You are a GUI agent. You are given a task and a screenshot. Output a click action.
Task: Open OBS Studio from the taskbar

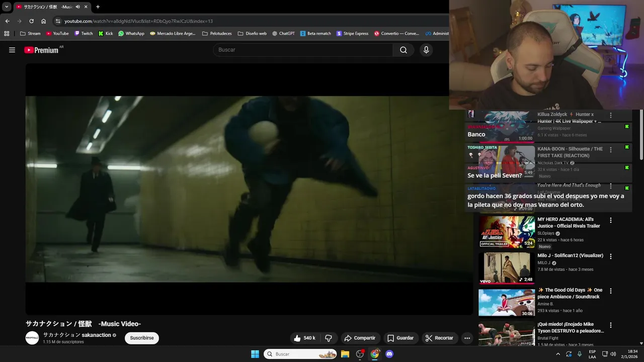coord(360,354)
